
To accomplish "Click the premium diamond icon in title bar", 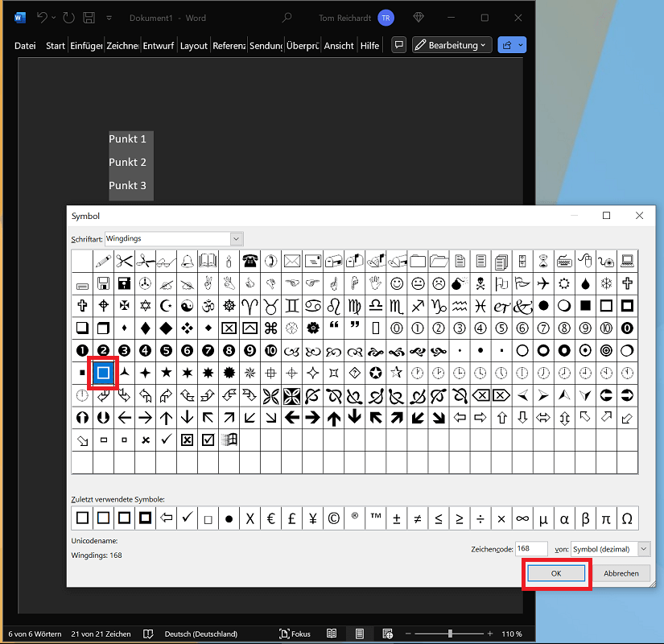I will click(419, 18).
